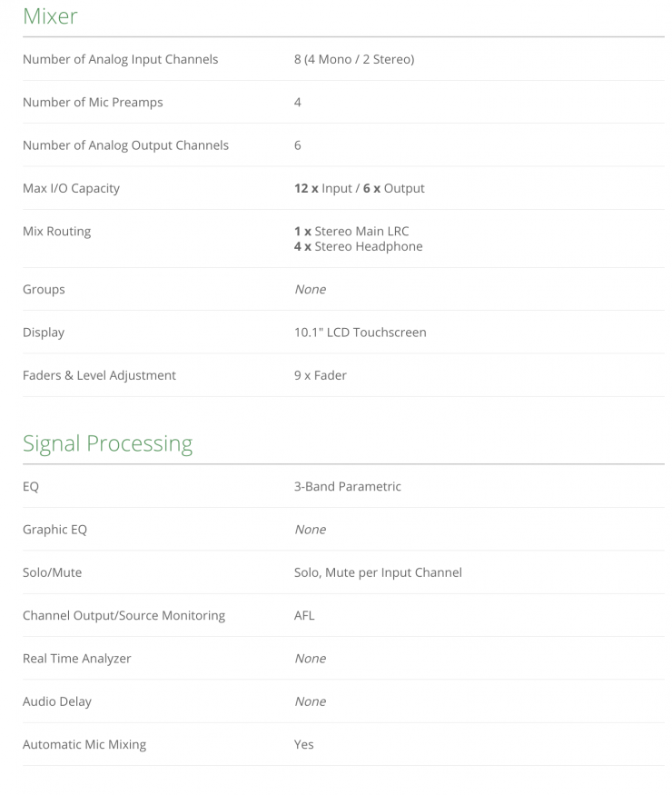This screenshot has width=672, height=795.
Task: Select the Number of Mic Preamps label
Action: (x=93, y=103)
